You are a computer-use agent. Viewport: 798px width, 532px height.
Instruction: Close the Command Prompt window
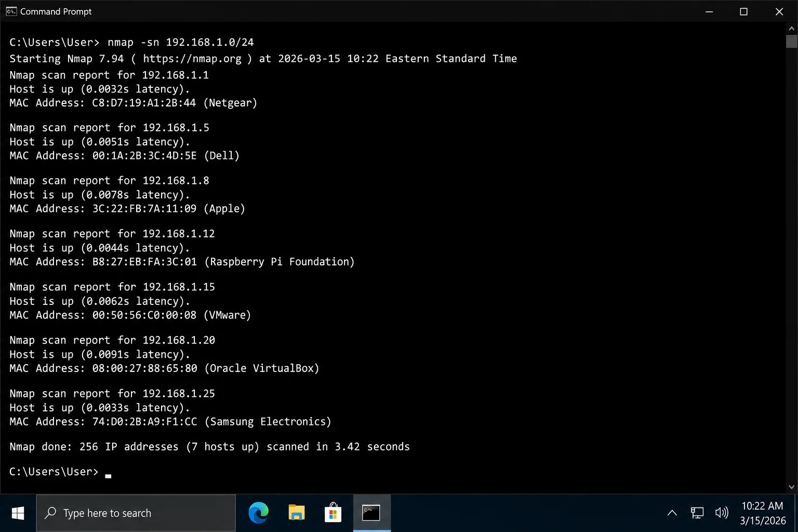pos(779,11)
